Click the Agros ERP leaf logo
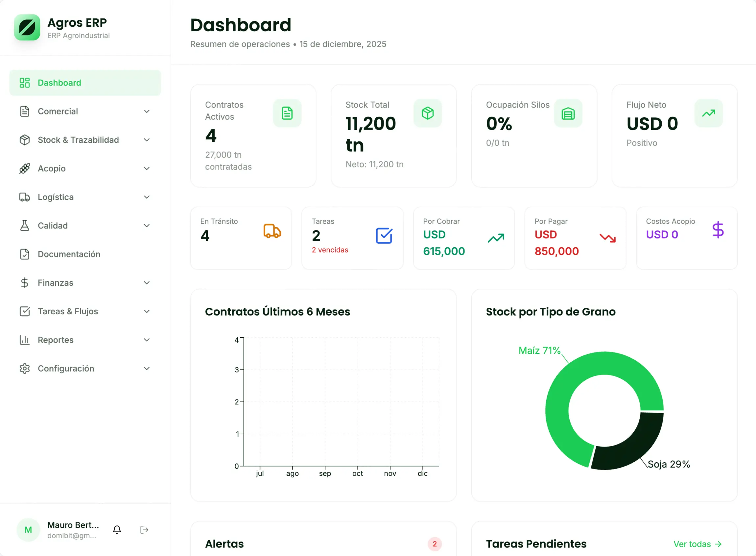 pyautogui.click(x=27, y=27)
